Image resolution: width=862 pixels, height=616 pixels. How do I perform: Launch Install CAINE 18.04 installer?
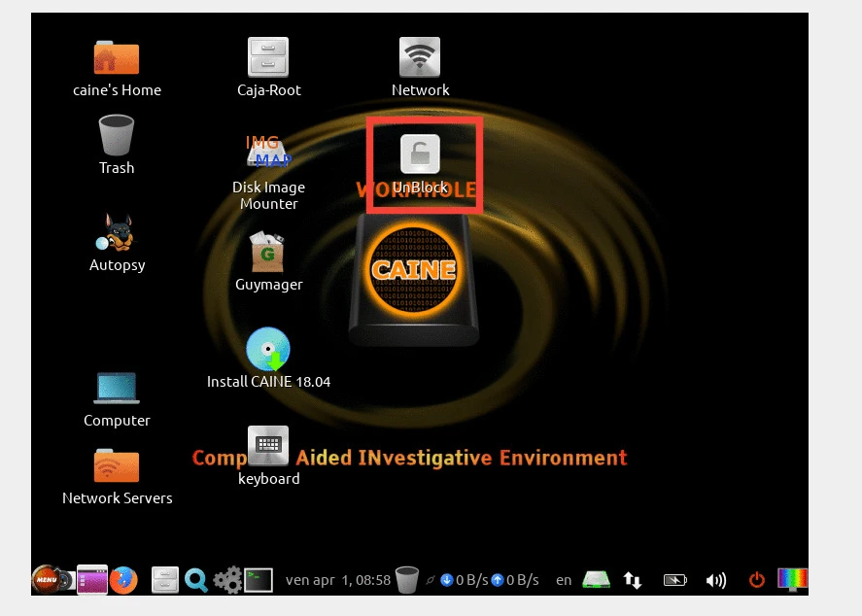(268, 351)
